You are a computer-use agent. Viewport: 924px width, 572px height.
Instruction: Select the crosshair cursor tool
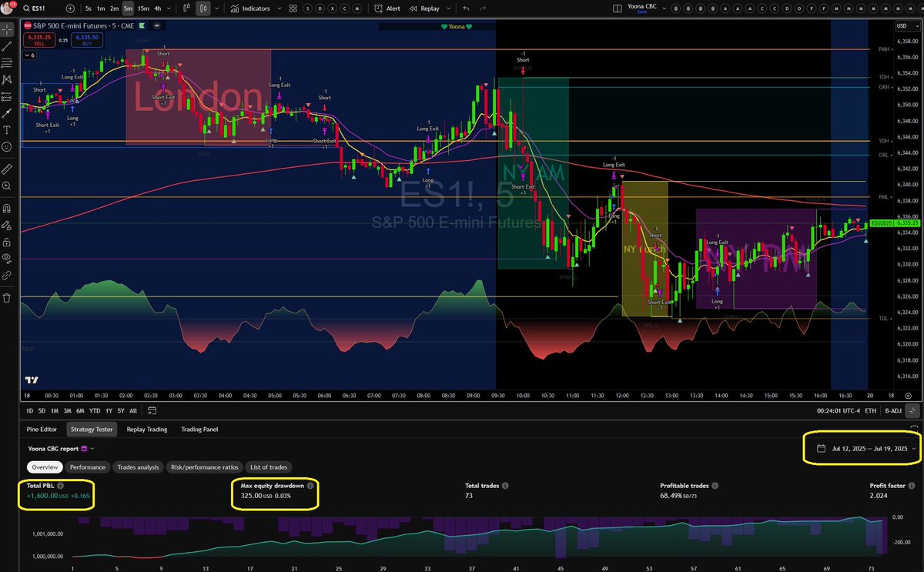(x=7, y=29)
